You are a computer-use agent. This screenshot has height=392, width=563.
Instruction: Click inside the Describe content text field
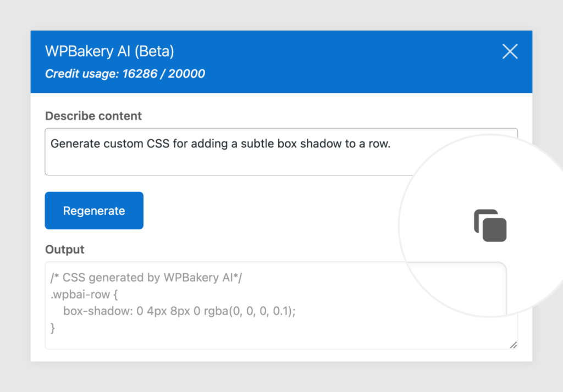pyautogui.click(x=220, y=152)
